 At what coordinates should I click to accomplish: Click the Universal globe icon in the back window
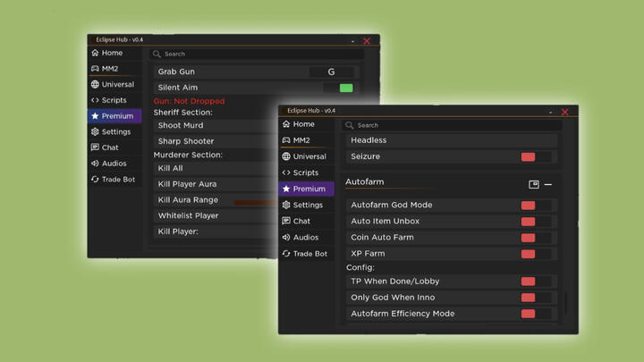click(x=95, y=85)
